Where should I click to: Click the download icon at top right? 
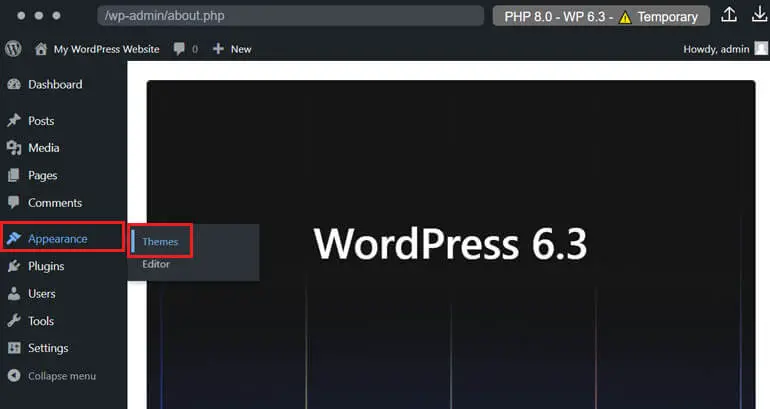(759, 15)
